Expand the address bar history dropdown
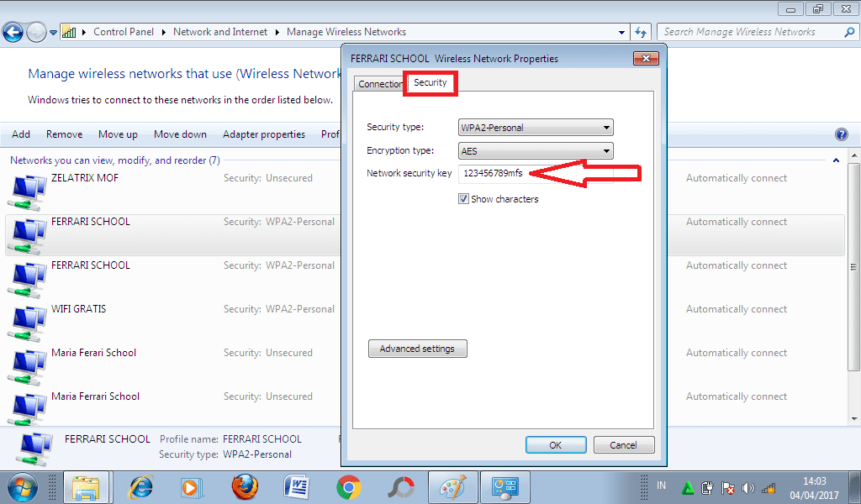This screenshot has height=504, width=861. click(x=621, y=33)
